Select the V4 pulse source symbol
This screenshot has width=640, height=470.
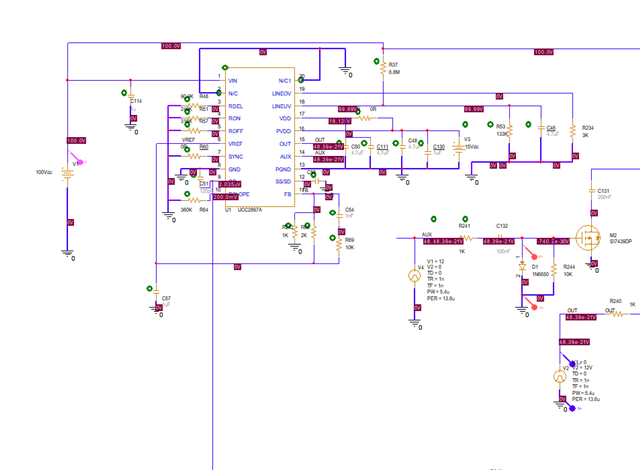click(415, 276)
